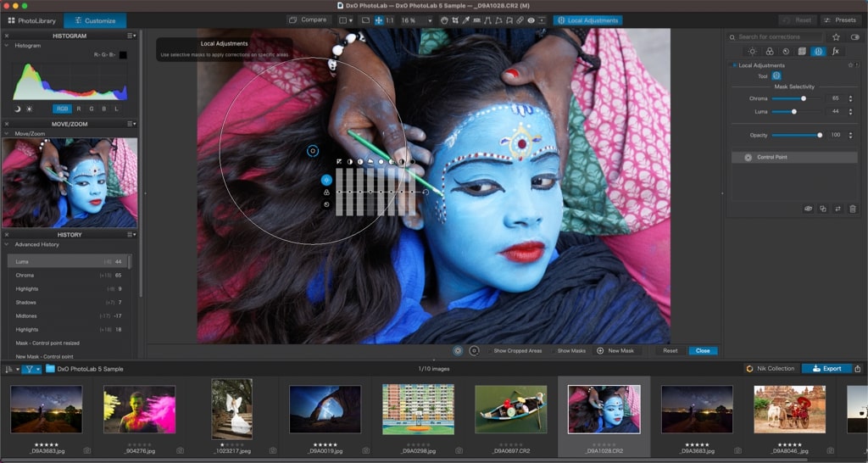Open the fx effects palette icon
Viewport: 868px width, 463px height.
click(x=835, y=52)
